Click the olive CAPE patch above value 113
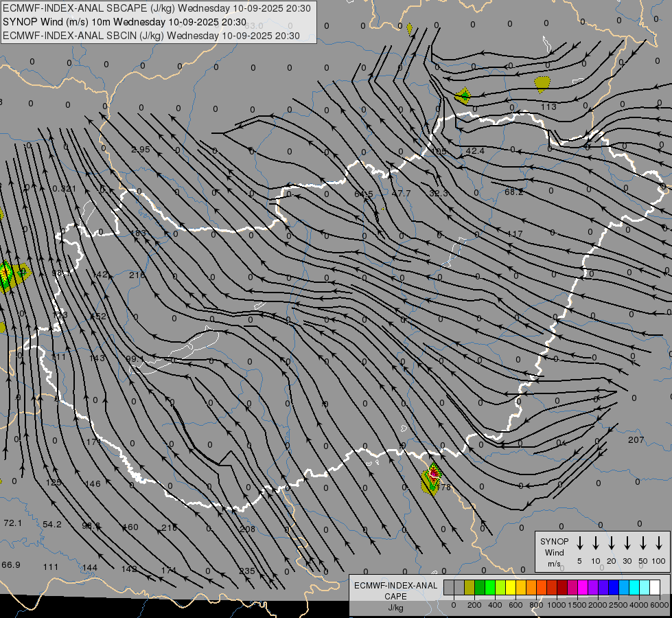The width and height of the screenshot is (672, 618). tap(542, 84)
